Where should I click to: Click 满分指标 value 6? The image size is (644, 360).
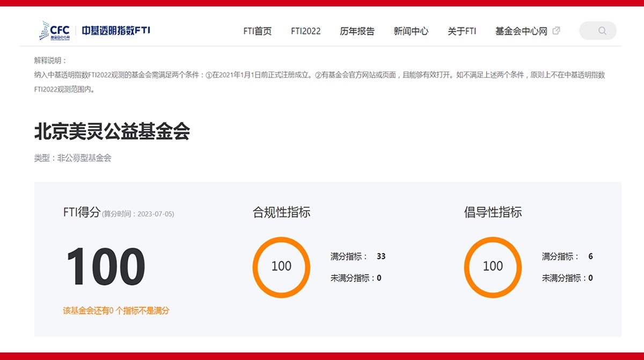click(x=591, y=256)
